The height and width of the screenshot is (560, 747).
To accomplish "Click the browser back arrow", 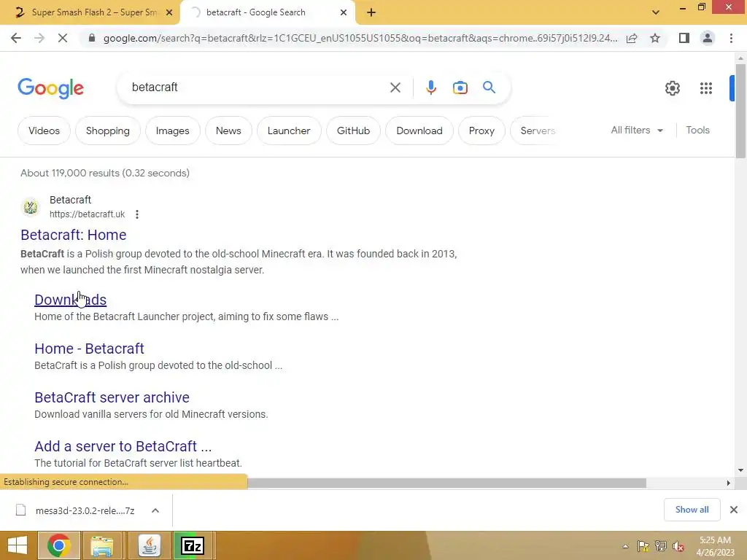I will coord(16,38).
